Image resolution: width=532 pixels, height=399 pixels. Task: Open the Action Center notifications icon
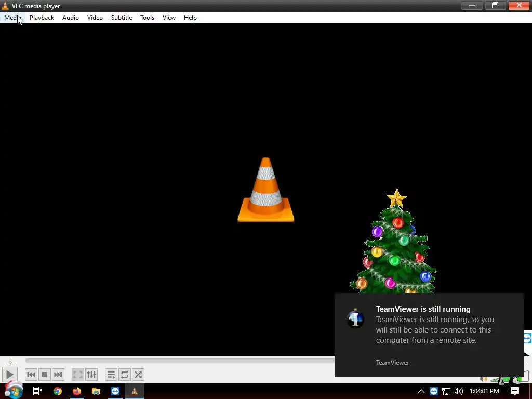(515, 391)
